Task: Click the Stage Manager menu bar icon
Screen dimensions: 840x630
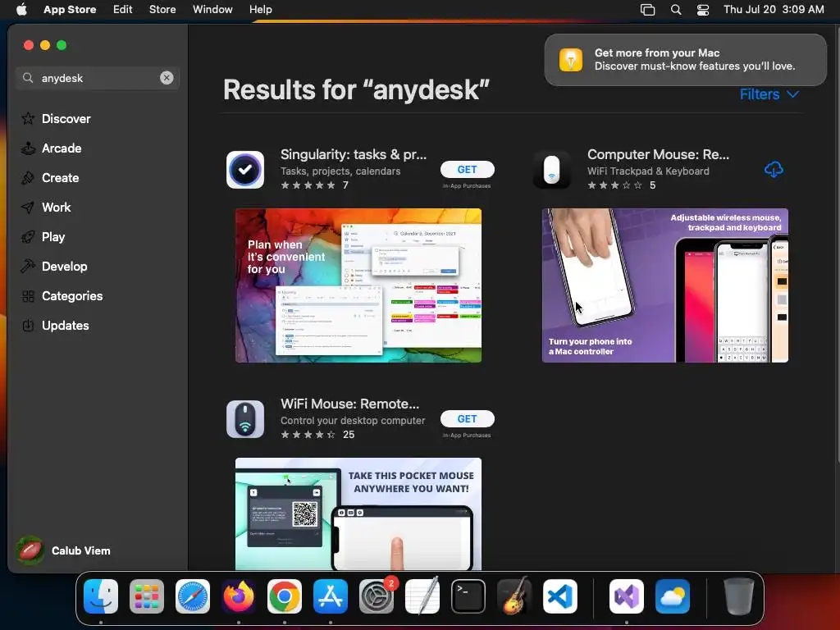Action: [648, 9]
